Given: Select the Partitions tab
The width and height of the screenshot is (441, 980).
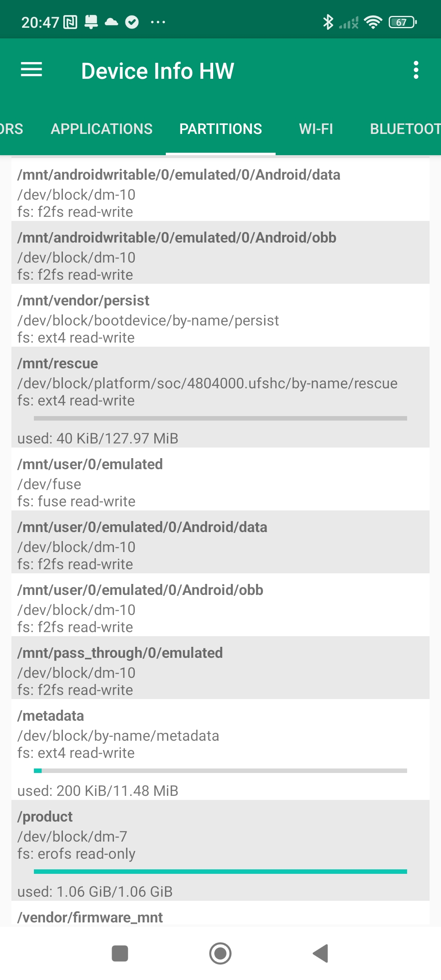Looking at the screenshot, I should (x=220, y=129).
